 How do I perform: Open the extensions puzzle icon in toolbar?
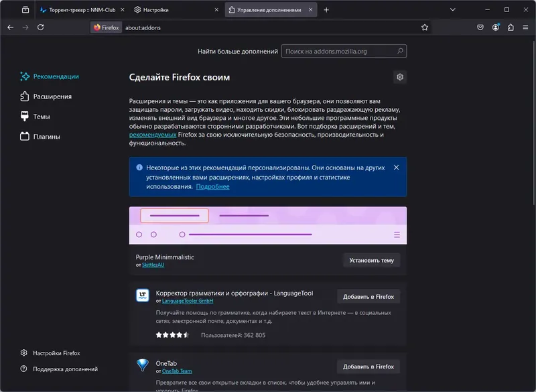tap(511, 27)
